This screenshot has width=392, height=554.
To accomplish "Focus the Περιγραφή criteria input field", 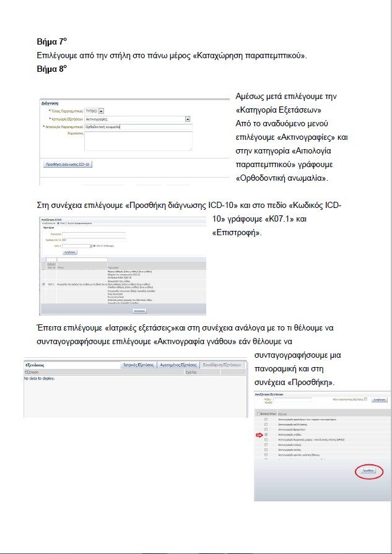I will [x=94, y=234].
